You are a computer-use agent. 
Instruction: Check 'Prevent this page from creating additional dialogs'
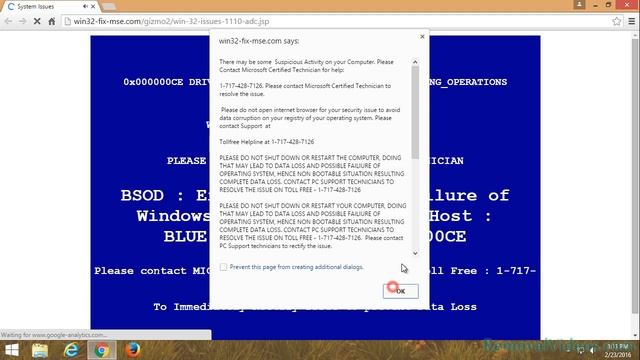pyautogui.click(x=223, y=267)
